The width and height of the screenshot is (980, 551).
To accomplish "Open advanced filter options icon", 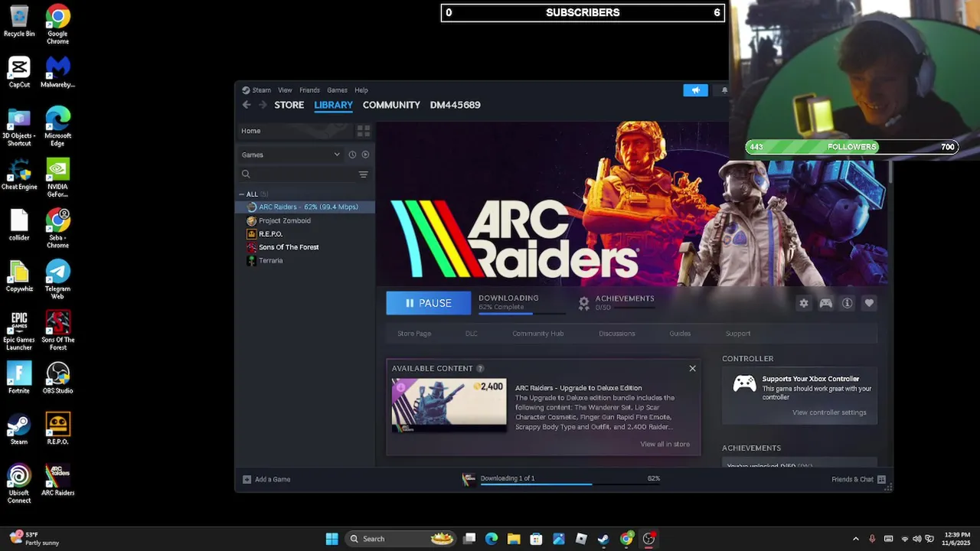I will [363, 174].
